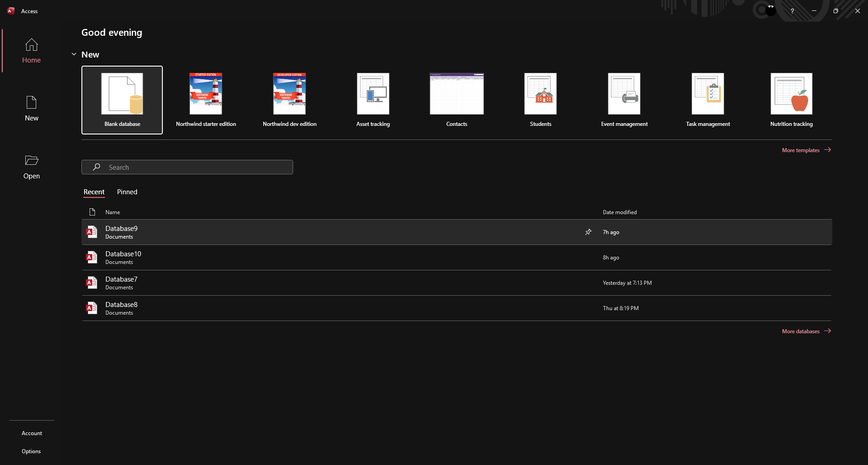The width and height of the screenshot is (868, 465).
Task: Click the Access app logo icon
Action: click(x=11, y=11)
